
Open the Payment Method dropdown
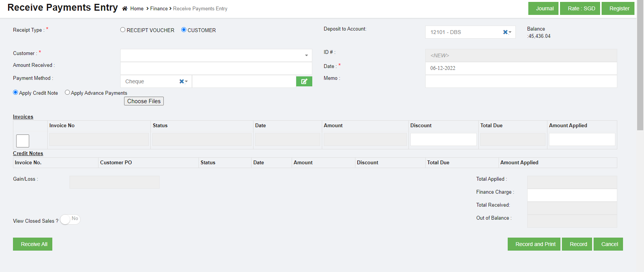[186, 82]
